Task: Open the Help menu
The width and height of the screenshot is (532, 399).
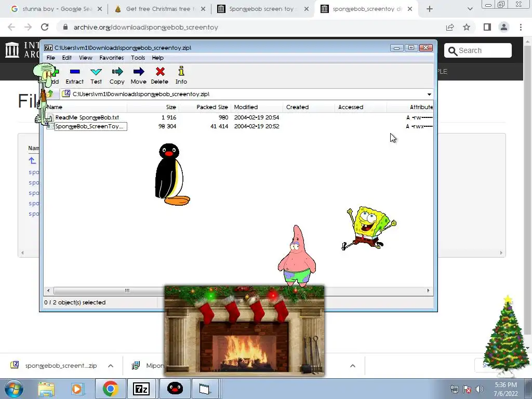Action: point(158,58)
